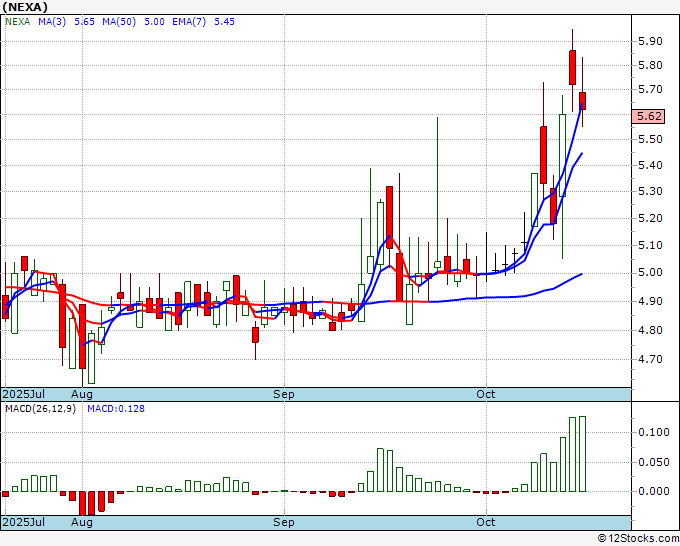This screenshot has width=680, height=546.
Task: Click the 5.20 price axis label
Action: click(x=651, y=218)
